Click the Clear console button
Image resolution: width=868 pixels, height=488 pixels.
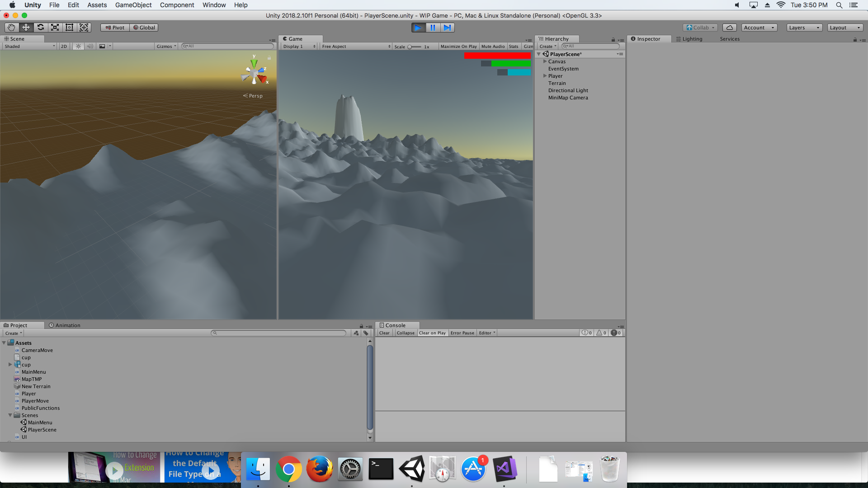tap(384, 333)
